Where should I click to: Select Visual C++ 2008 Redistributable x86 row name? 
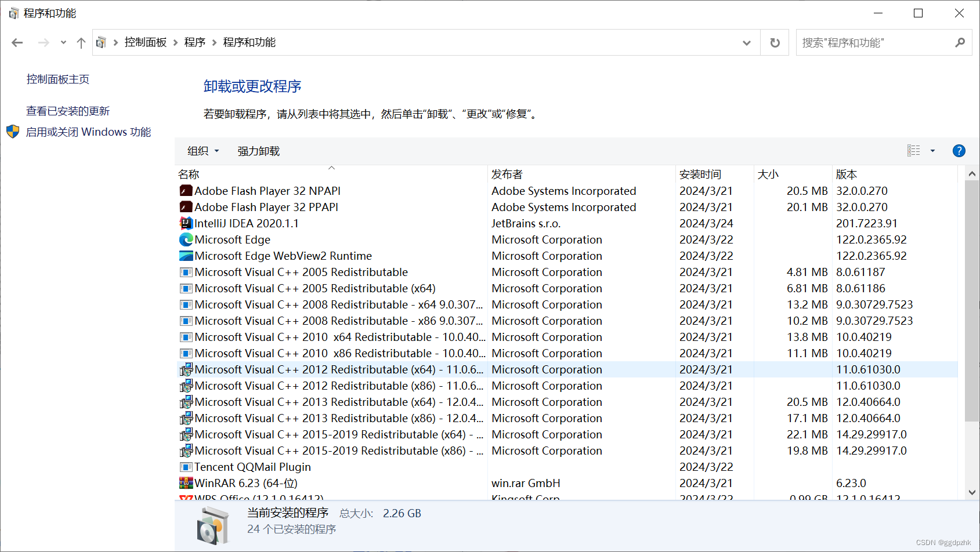coord(339,321)
